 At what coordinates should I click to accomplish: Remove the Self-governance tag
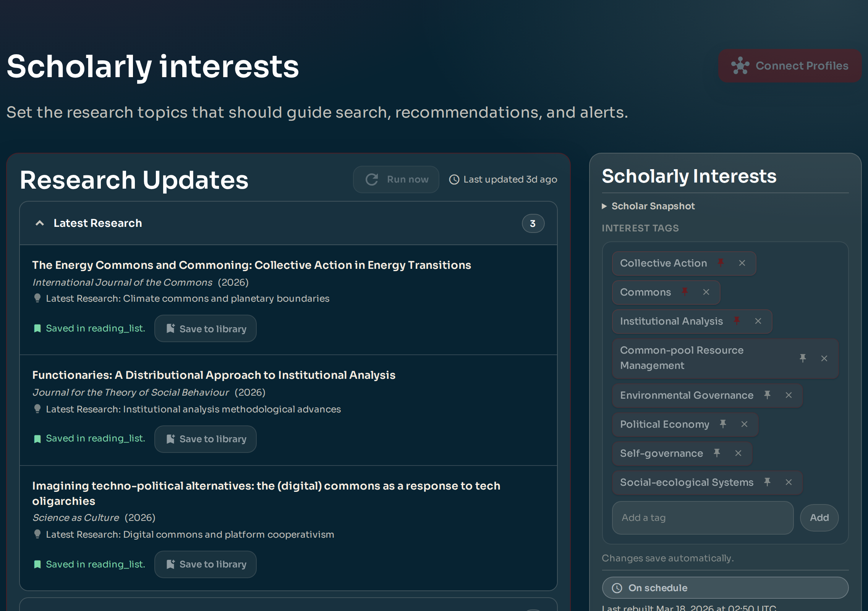pyautogui.click(x=738, y=453)
